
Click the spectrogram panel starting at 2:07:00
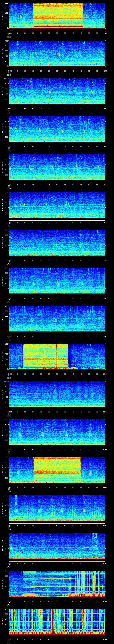pos(57,280)
